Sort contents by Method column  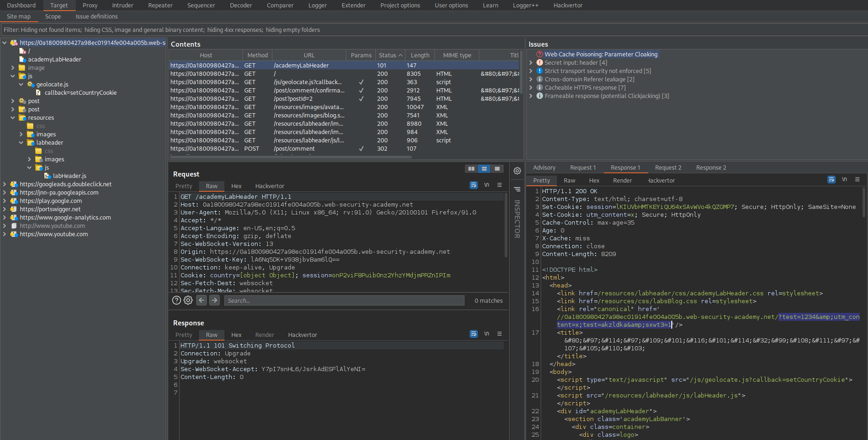coord(258,55)
